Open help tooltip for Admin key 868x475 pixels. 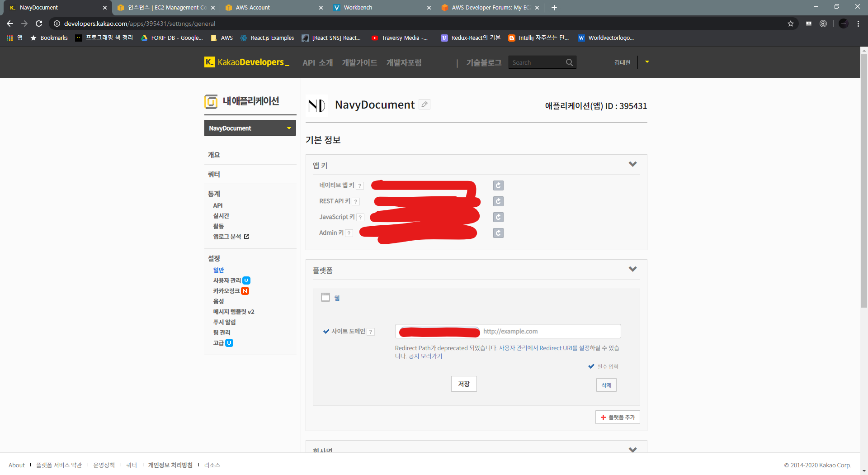click(349, 233)
